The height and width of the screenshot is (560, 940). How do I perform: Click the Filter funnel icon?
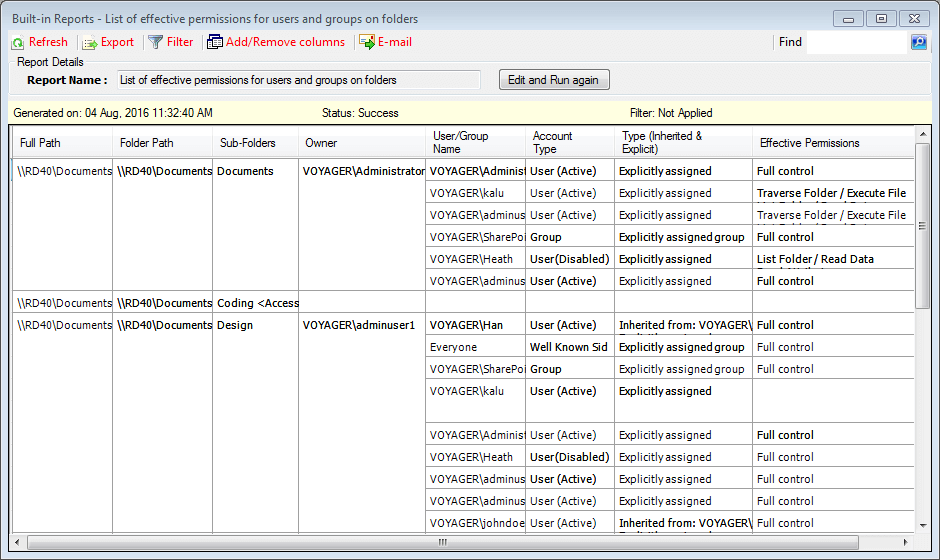tap(155, 42)
